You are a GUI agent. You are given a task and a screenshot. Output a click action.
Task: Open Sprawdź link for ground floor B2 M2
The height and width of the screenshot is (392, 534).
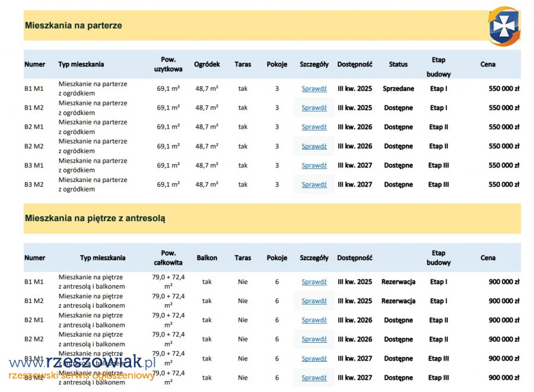pyautogui.click(x=314, y=146)
